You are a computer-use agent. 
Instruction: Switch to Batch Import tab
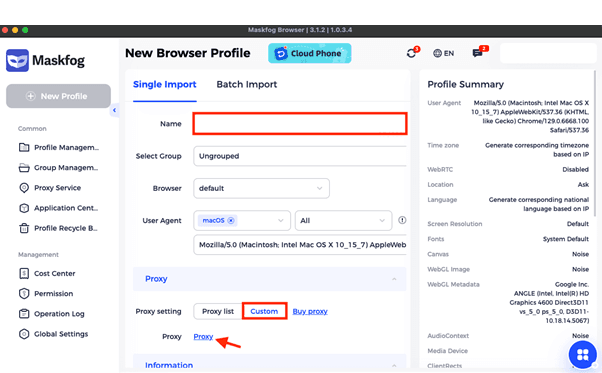pos(246,84)
